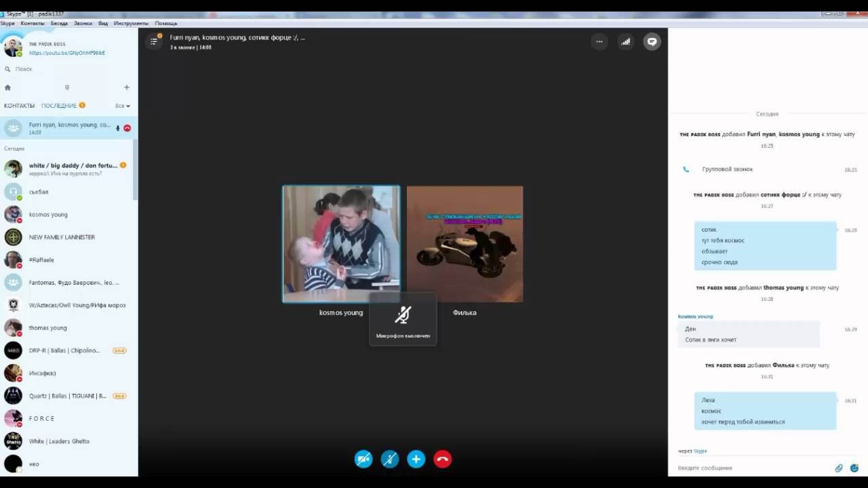Add people with the round plus call button
The image size is (868, 488).
point(416,459)
